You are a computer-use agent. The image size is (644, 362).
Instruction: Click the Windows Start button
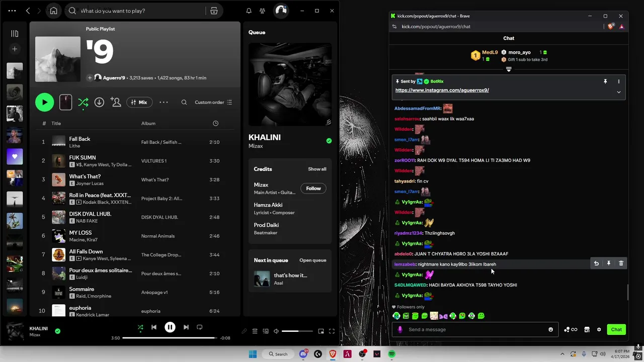[253, 354]
